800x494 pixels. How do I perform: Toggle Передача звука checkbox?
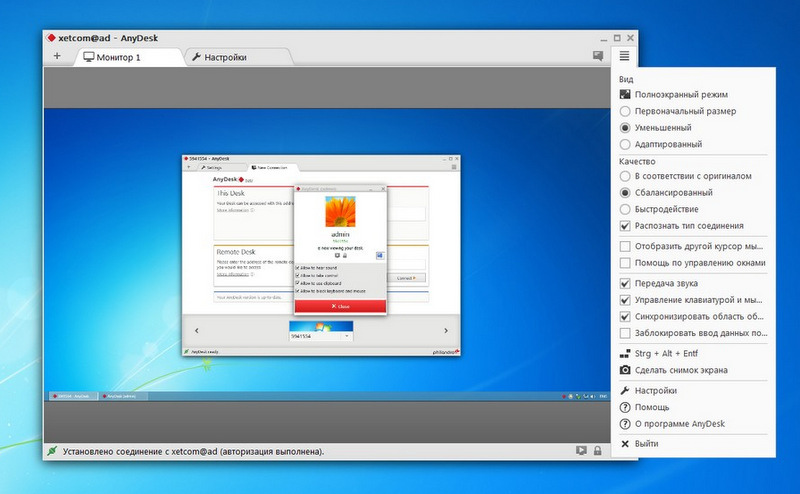[x=625, y=283]
